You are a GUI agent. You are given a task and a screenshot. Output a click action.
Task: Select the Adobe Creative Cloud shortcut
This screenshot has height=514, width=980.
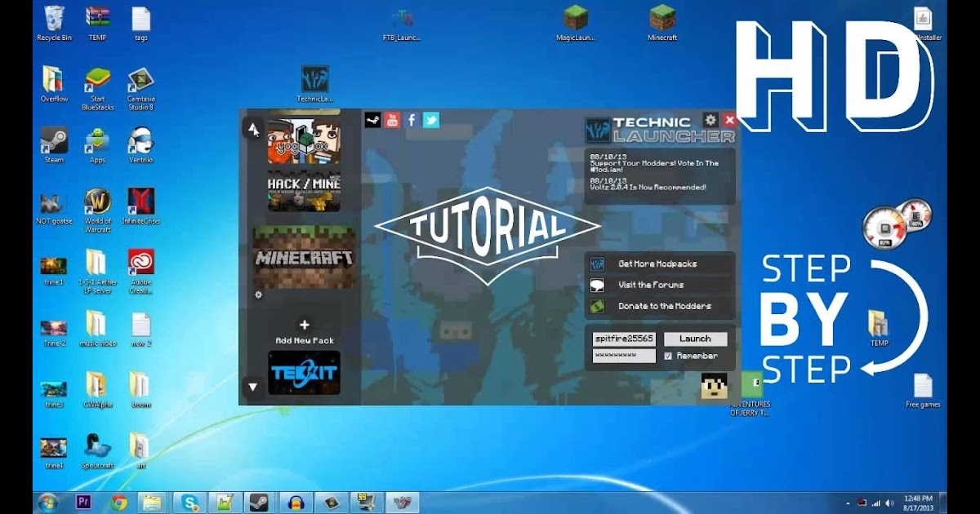tap(140, 272)
